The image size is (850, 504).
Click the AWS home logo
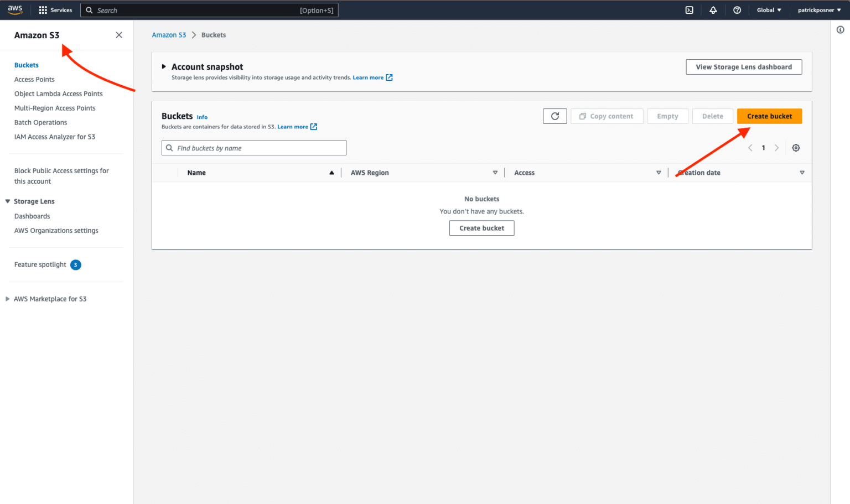pos(15,9)
